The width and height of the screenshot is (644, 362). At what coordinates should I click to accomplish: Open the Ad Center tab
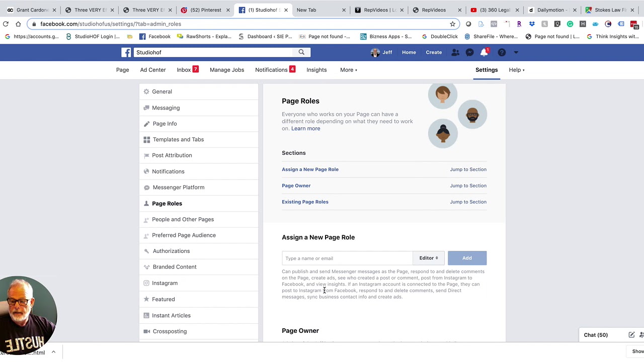(x=153, y=70)
